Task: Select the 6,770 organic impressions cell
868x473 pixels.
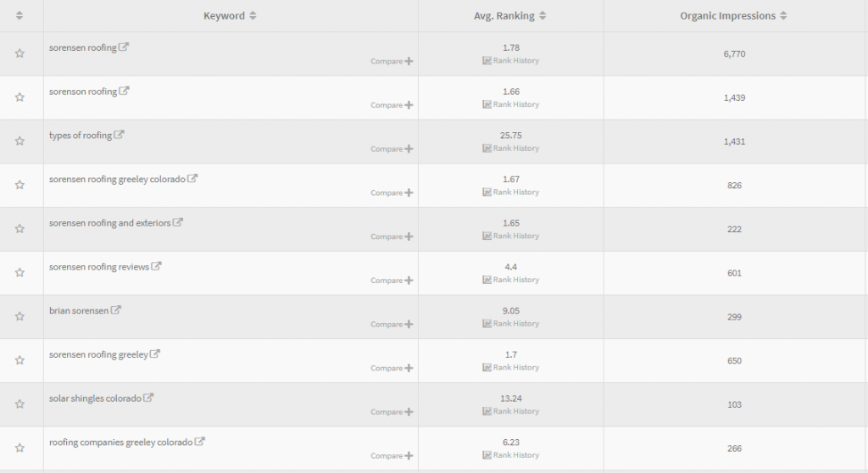Action: [x=734, y=53]
